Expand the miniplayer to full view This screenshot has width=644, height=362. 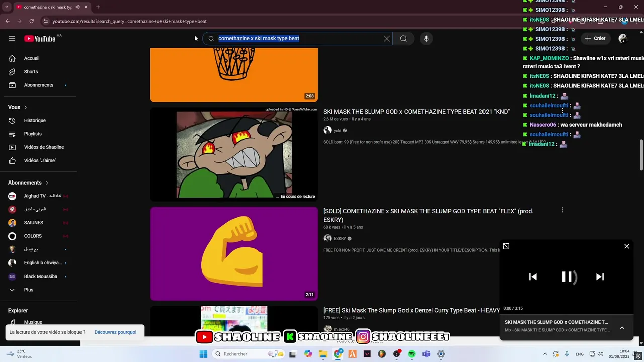(506, 246)
